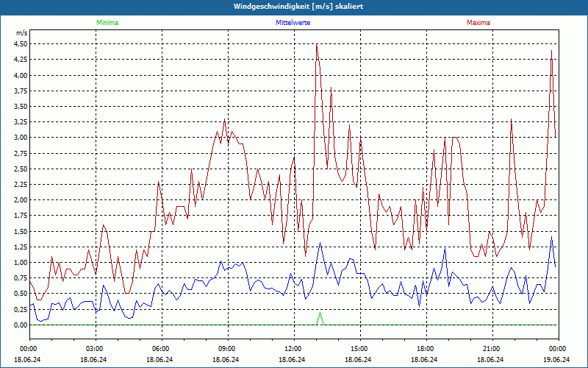588x368 pixels.
Task: Click the chart title Windgeschwindigkeit [m/s] skaliert
Action: tap(298, 7)
